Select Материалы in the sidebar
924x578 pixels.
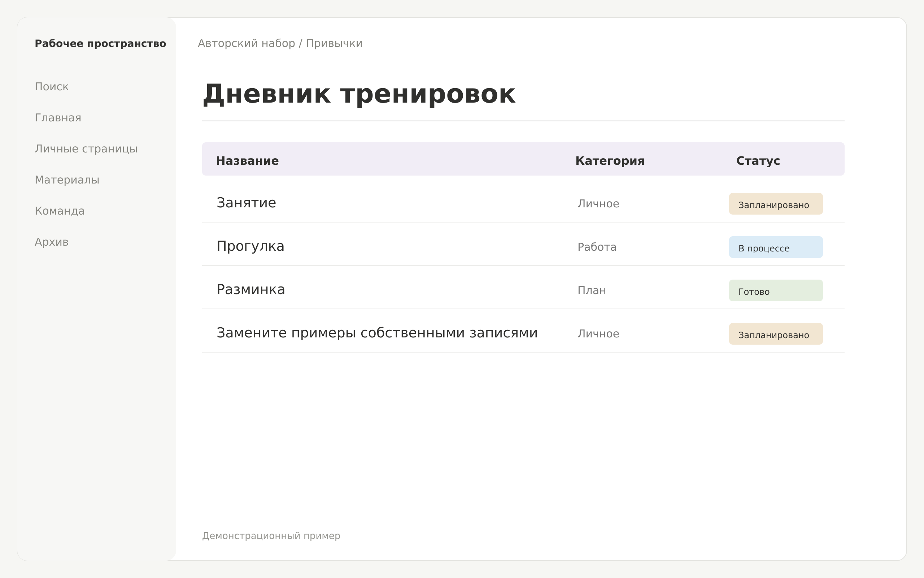coord(67,180)
